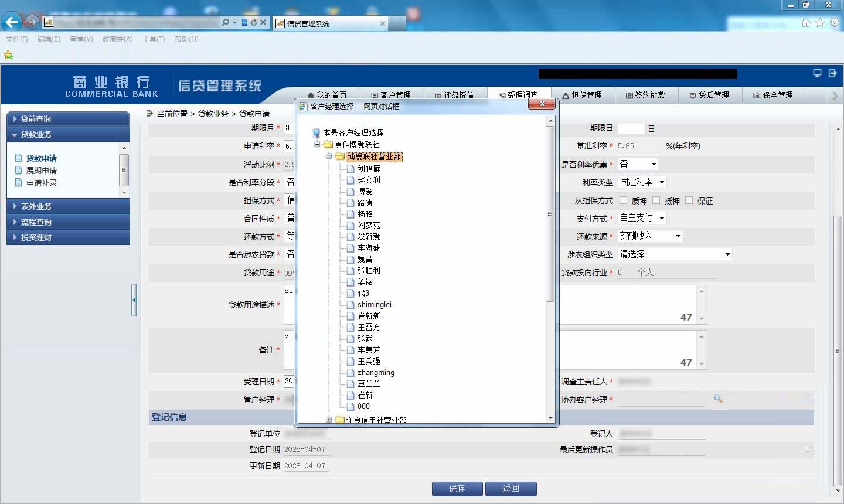Tick the 保证 checkbox
This screenshot has width=844, height=504.
coord(689,200)
